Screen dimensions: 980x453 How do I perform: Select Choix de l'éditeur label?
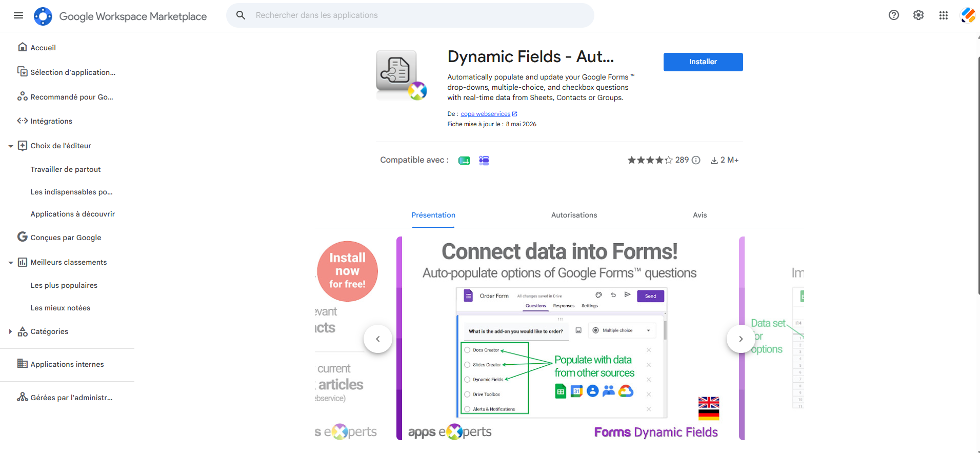61,146
